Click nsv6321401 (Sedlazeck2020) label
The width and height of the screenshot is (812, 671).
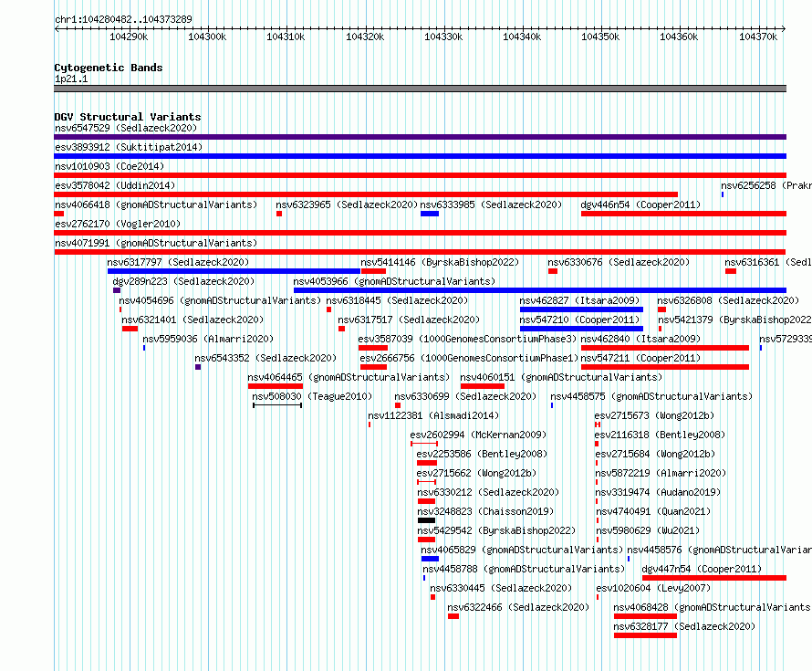[x=193, y=320]
